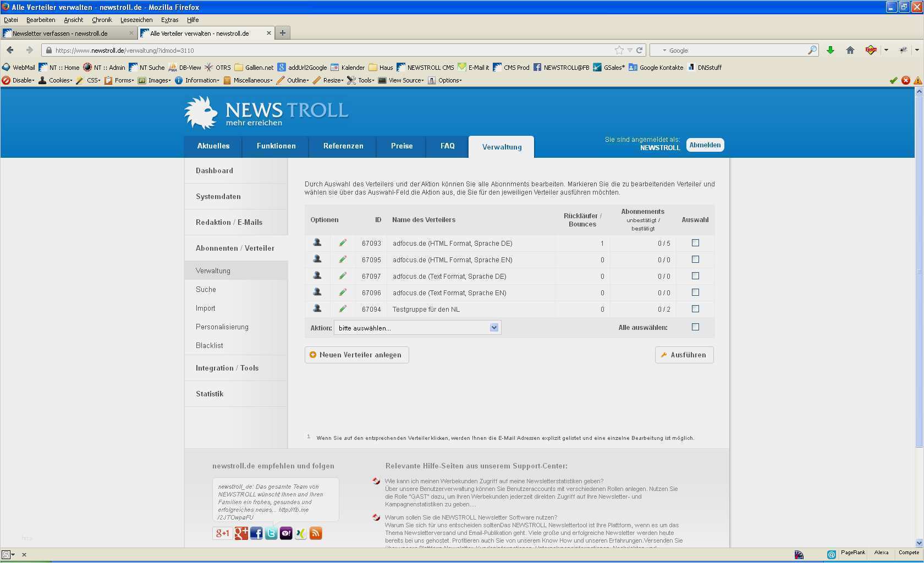Click into the Firefox URL address field

click(x=330, y=50)
